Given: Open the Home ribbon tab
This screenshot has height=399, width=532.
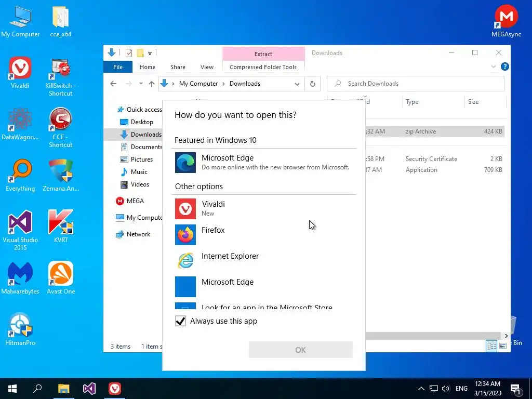Looking at the screenshot, I should coord(147,67).
